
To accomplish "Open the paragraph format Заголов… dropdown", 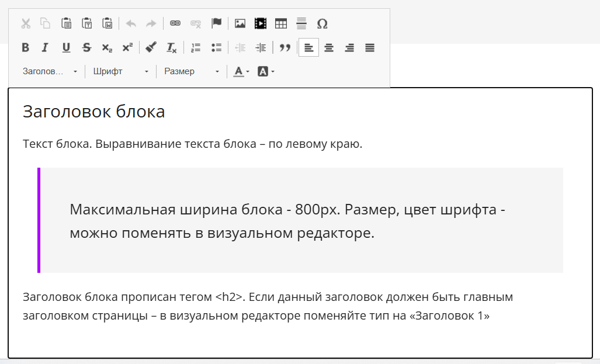I will point(50,71).
